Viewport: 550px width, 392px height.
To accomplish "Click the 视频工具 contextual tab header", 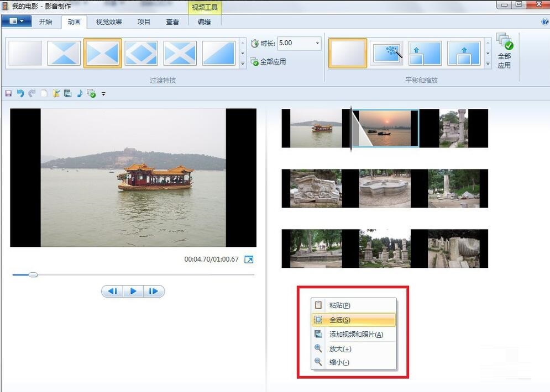I will click(205, 7).
